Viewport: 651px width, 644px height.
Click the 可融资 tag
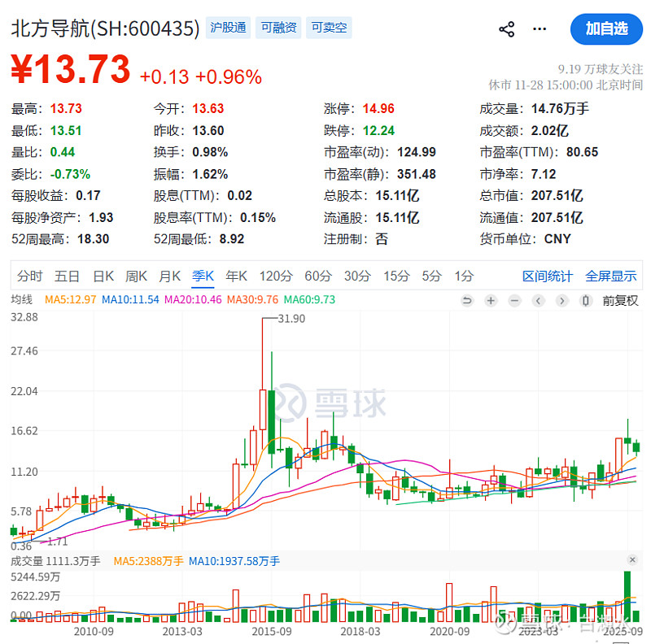[x=278, y=28]
